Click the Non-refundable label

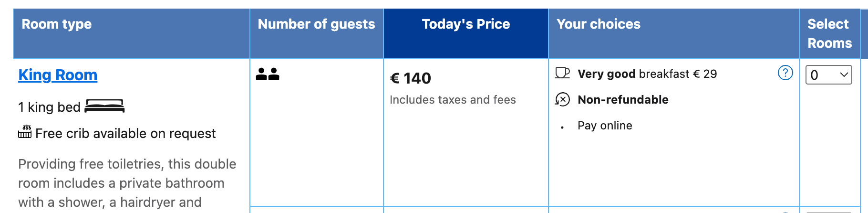click(623, 100)
